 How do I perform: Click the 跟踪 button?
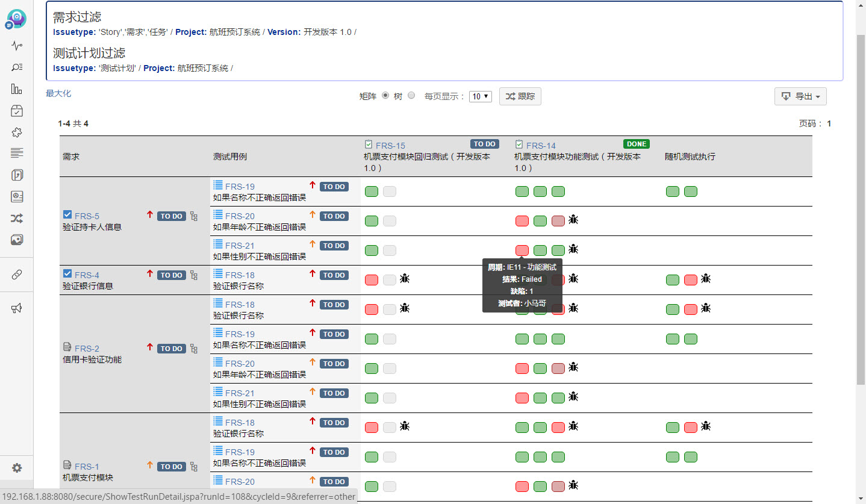[x=520, y=96]
